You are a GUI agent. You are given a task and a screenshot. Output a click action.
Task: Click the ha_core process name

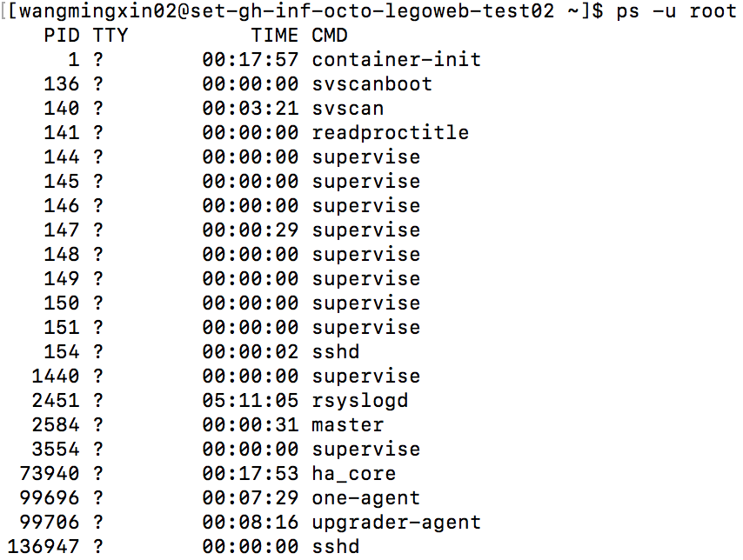pos(353,474)
